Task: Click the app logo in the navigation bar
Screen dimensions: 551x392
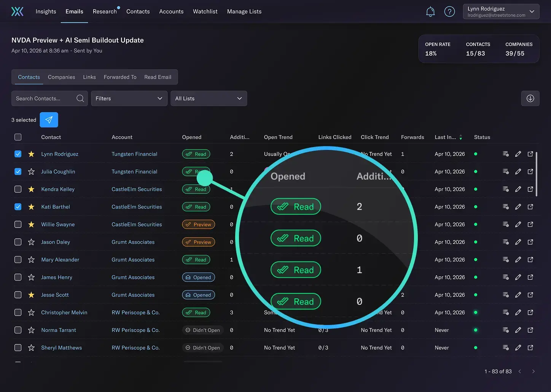Action: [18, 11]
